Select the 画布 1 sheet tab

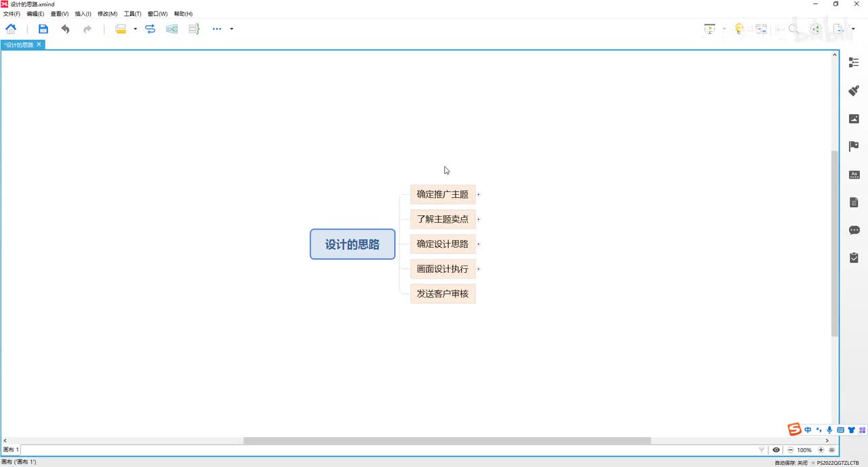coord(11,450)
